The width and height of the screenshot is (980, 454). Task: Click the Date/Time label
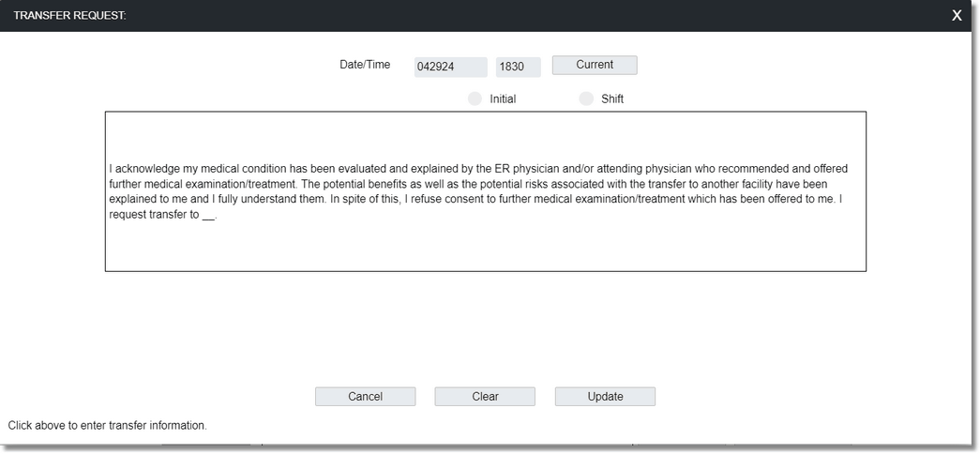(x=365, y=65)
